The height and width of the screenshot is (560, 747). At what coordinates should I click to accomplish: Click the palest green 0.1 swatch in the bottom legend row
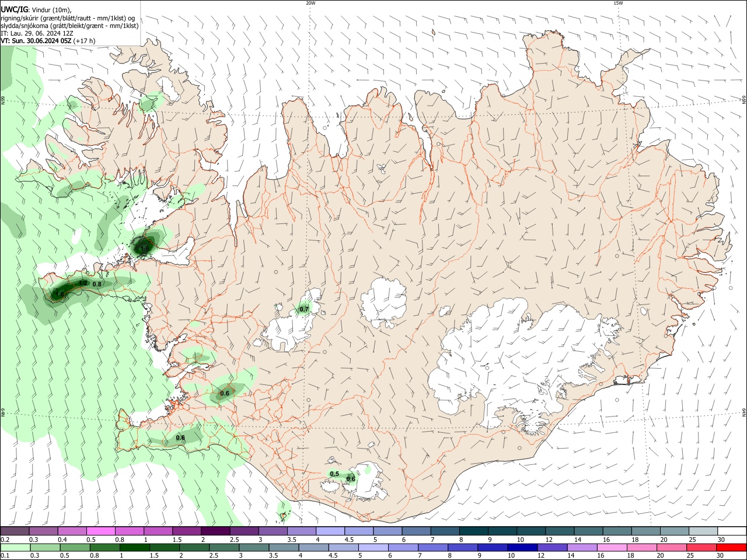15,547
